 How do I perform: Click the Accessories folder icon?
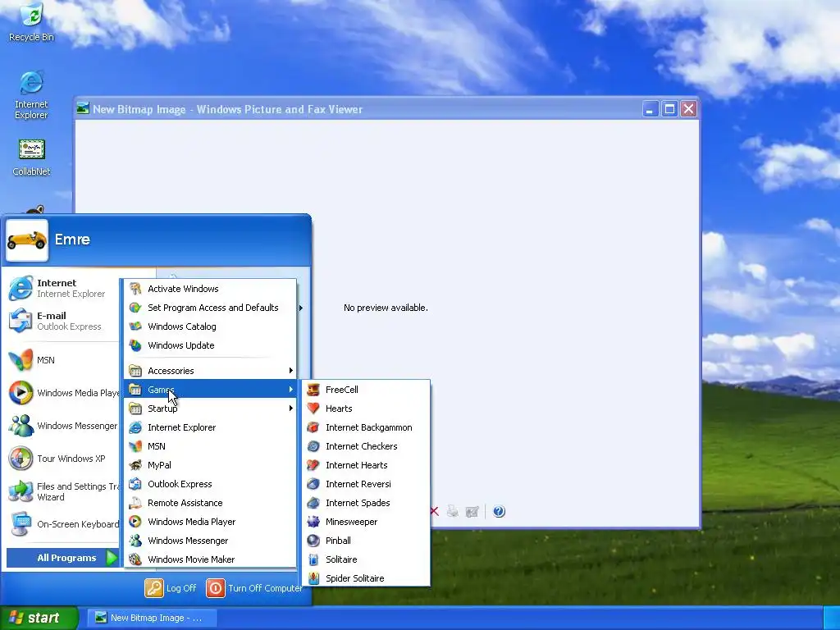(x=135, y=370)
